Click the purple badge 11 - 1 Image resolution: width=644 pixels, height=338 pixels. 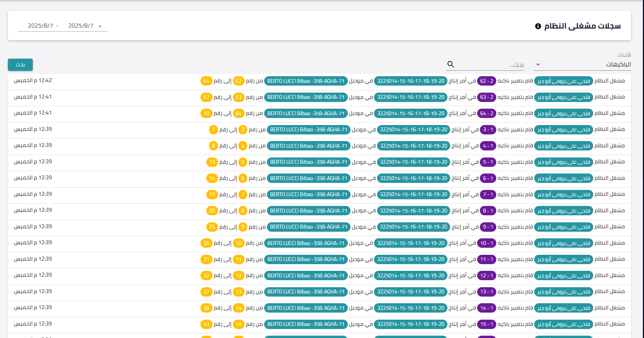(x=487, y=259)
